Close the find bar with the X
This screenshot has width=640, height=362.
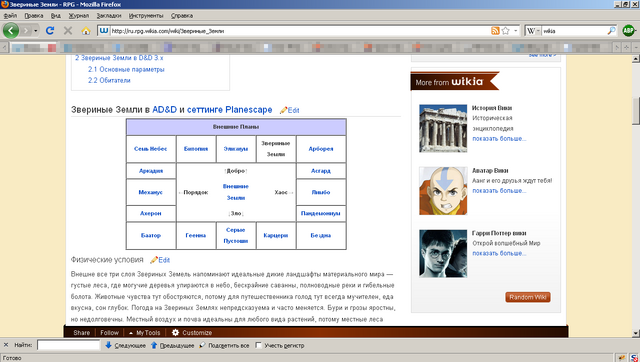(6, 345)
